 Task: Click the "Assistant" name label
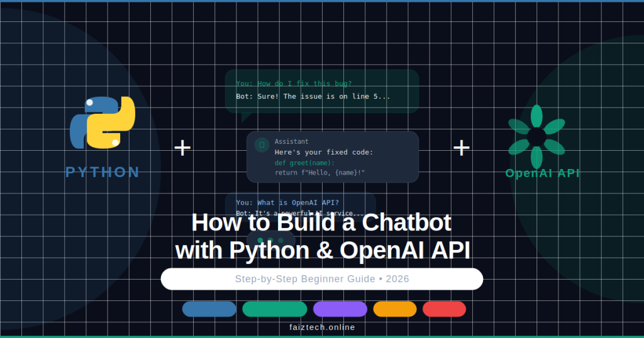(x=291, y=141)
